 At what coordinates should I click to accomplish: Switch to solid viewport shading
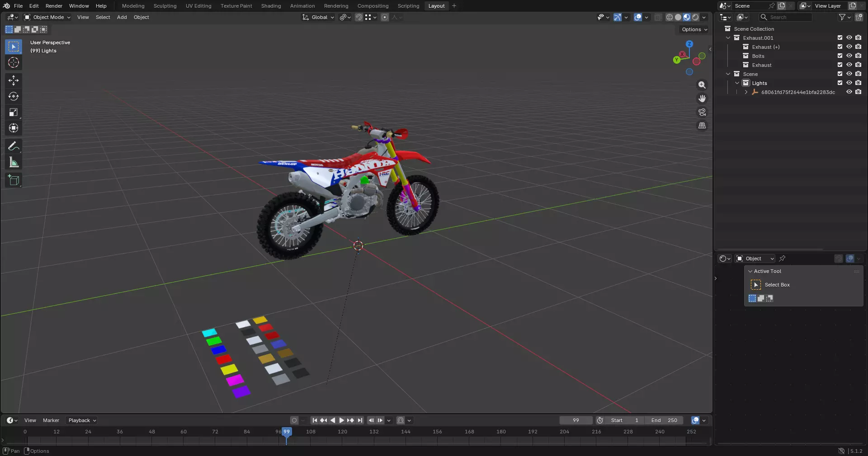point(678,17)
